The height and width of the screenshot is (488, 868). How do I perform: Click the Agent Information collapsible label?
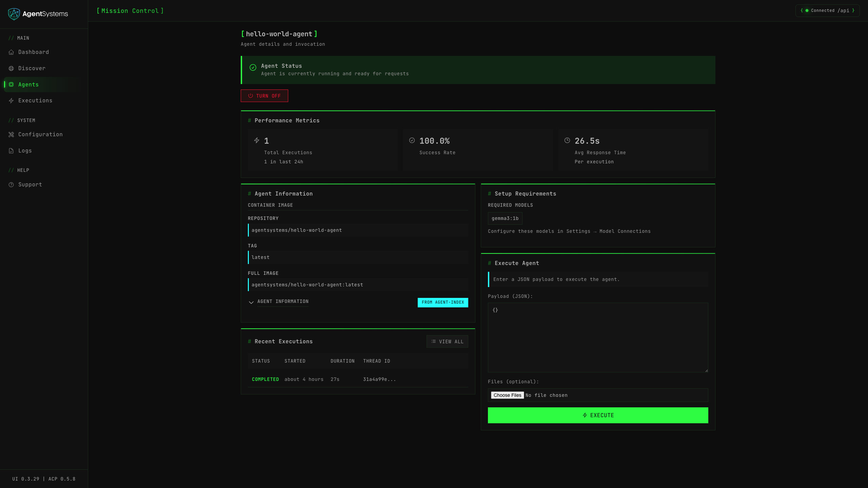click(x=283, y=302)
